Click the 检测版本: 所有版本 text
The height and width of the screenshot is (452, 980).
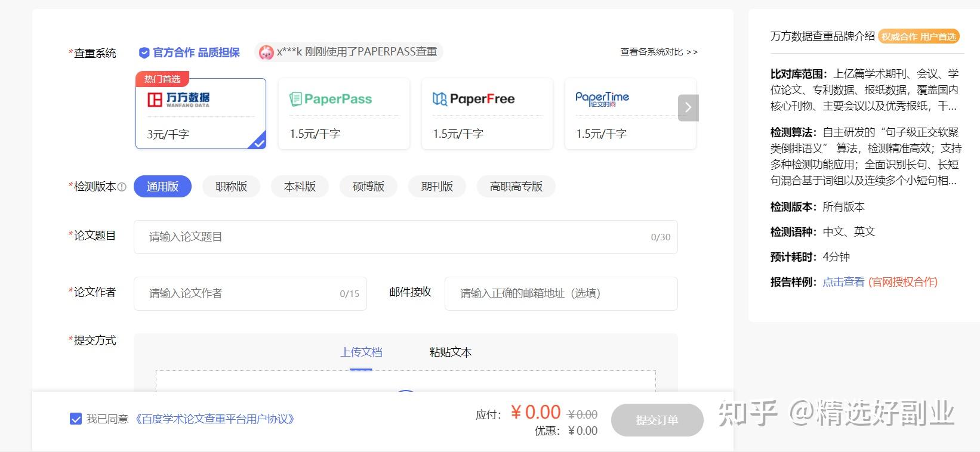point(817,207)
